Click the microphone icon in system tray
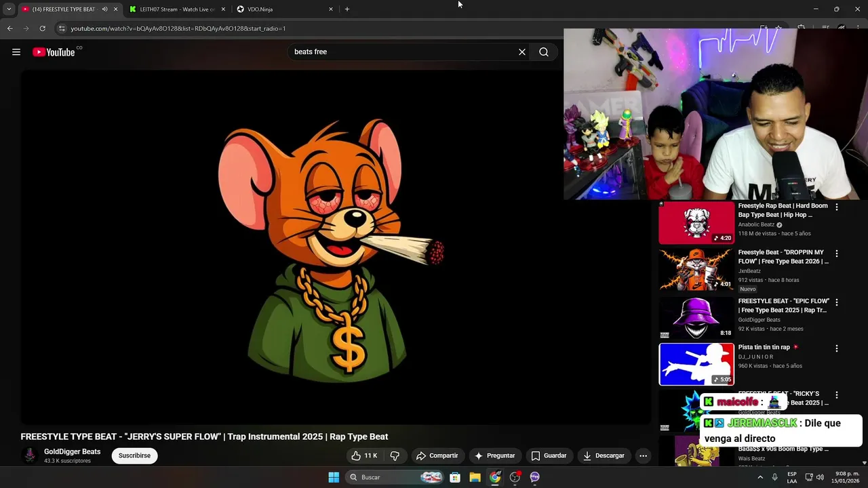 pos(774,477)
